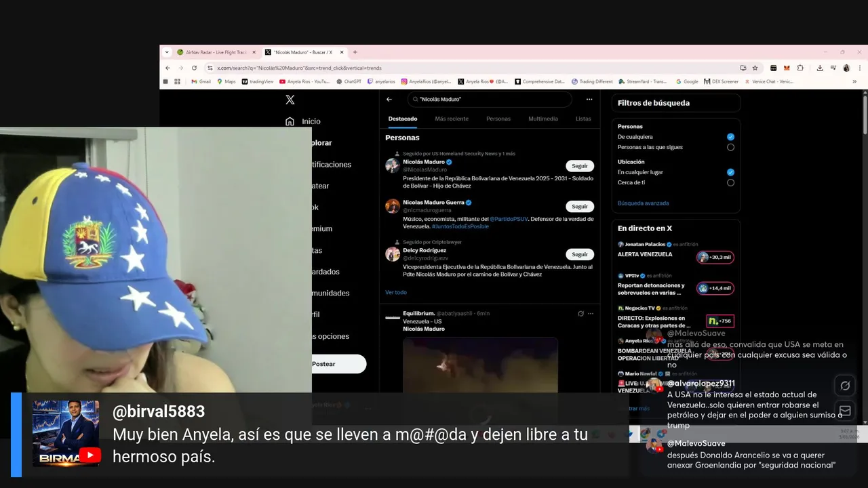Open the browser downloads icon
868x488 pixels.
click(x=820, y=68)
